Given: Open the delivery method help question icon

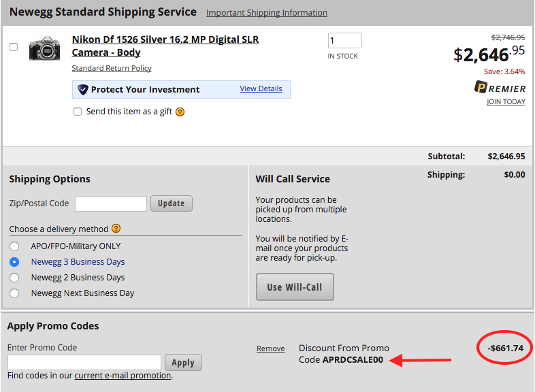Looking at the screenshot, I should (116, 228).
